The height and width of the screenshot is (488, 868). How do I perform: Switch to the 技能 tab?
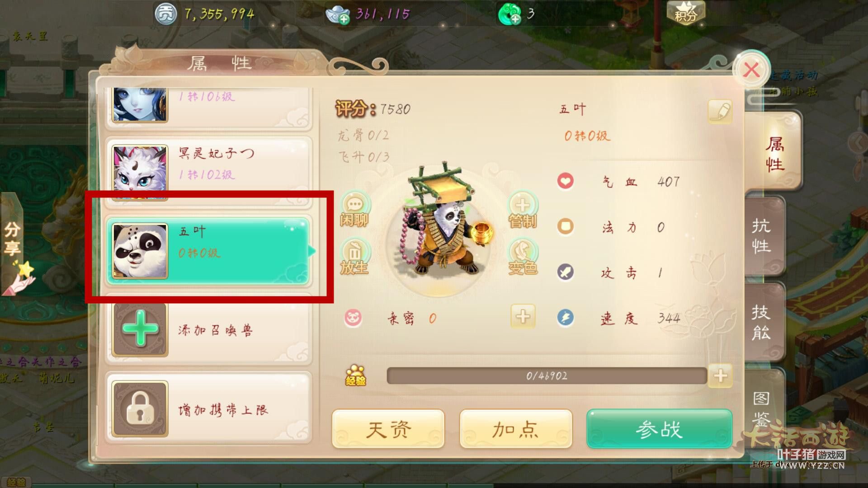(762, 323)
